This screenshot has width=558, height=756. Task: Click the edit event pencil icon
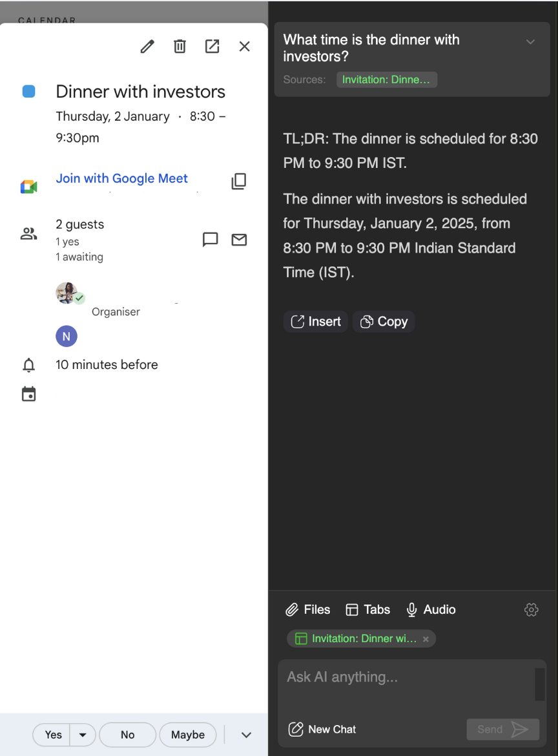[147, 47]
